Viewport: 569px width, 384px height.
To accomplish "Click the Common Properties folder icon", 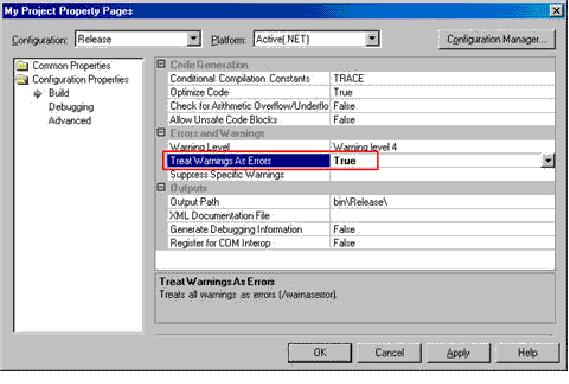I will (x=22, y=66).
